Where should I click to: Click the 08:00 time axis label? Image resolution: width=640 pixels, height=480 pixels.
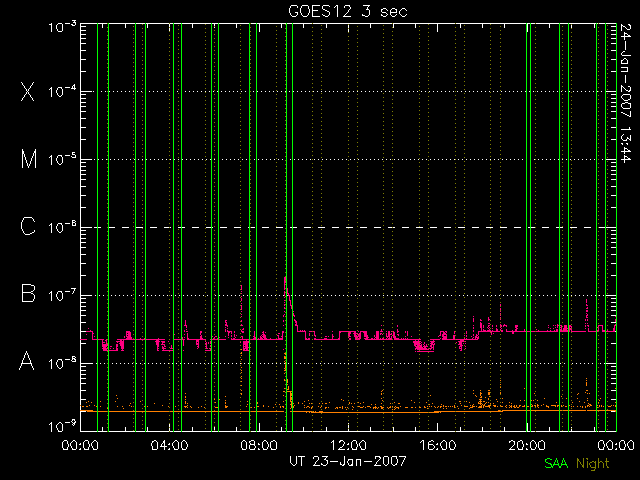(x=259, y=445)
